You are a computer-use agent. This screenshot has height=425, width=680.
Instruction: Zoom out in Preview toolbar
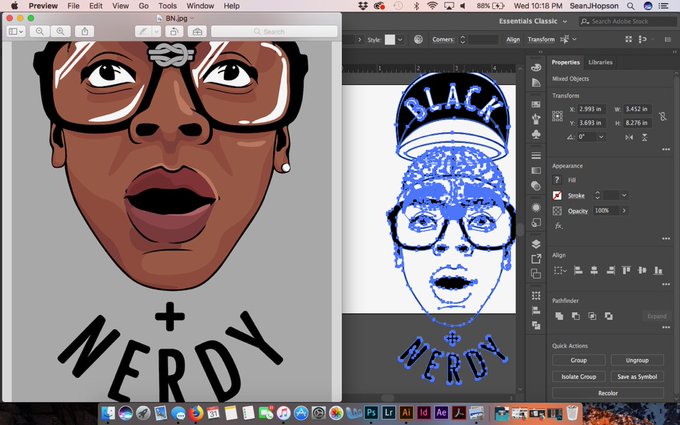40,31
